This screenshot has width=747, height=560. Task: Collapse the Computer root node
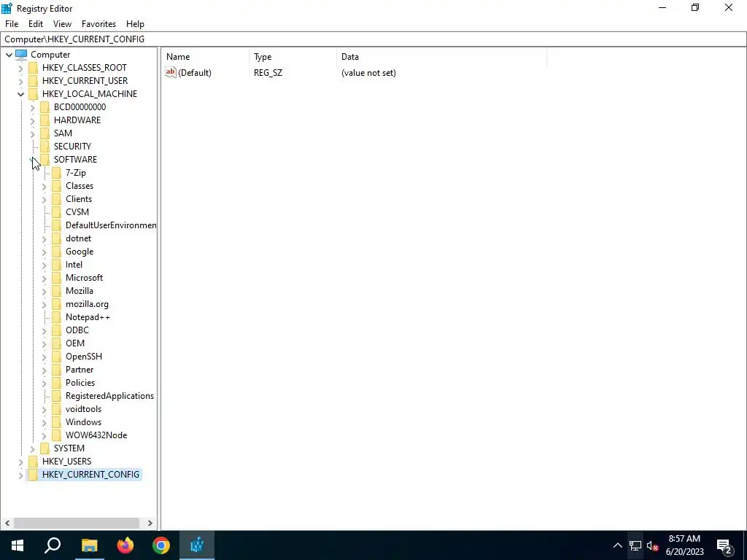(x=9, y=55)
